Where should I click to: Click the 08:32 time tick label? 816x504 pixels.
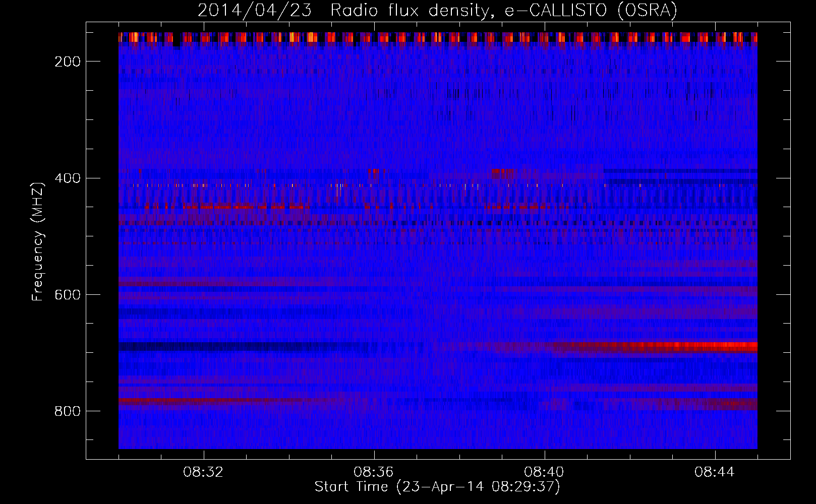[203, 472]
